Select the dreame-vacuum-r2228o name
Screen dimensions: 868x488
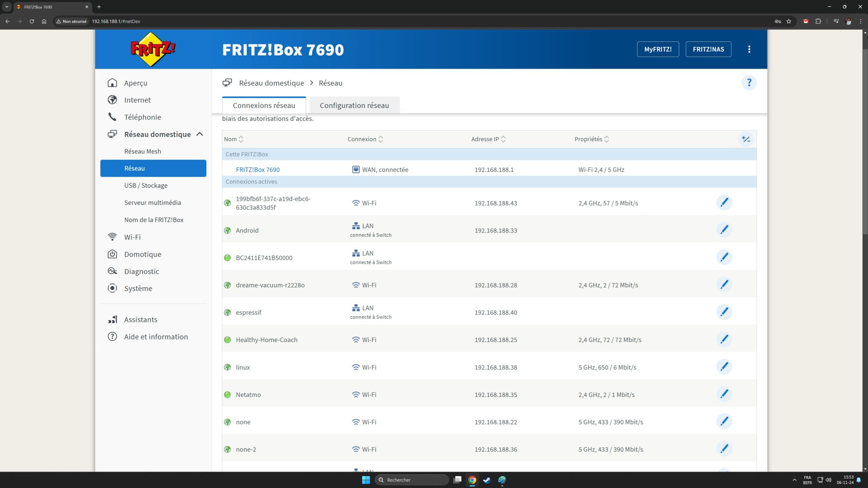pos(270,285)
